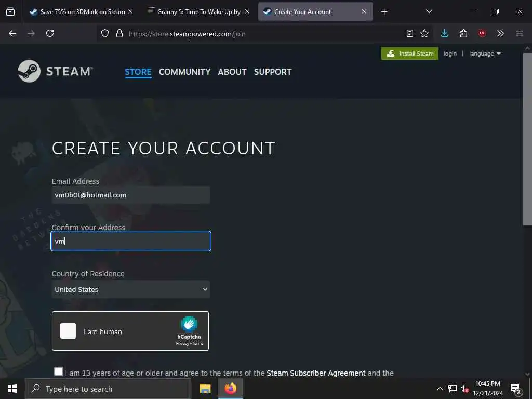The height and width of the screenshot is (399, 532).
Task: Open the notification center icon
Action: [516, 389]
